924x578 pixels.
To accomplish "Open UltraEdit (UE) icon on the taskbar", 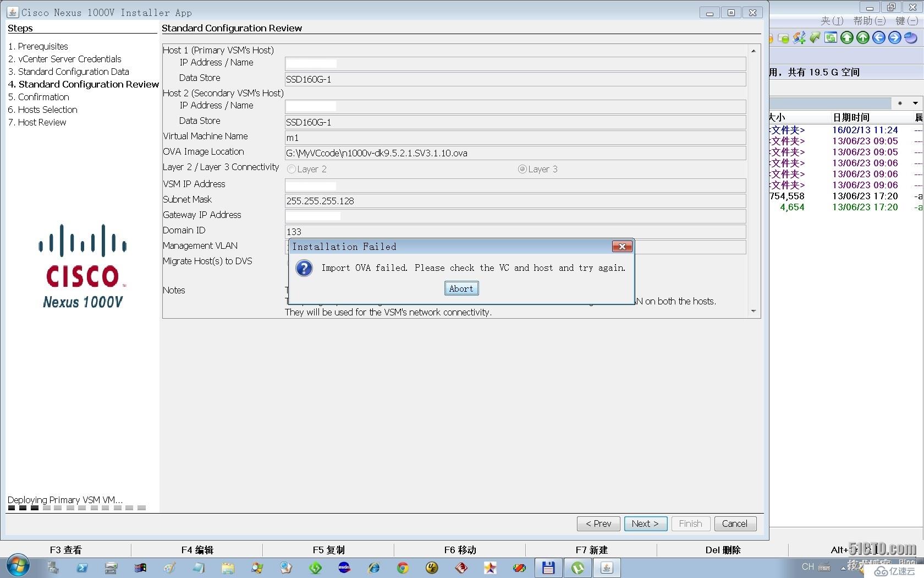I will pyautogui.click(x=432, y=568).
